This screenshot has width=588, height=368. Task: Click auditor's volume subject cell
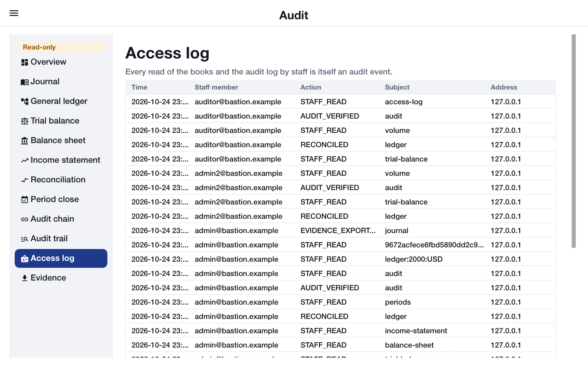point(397,130)
